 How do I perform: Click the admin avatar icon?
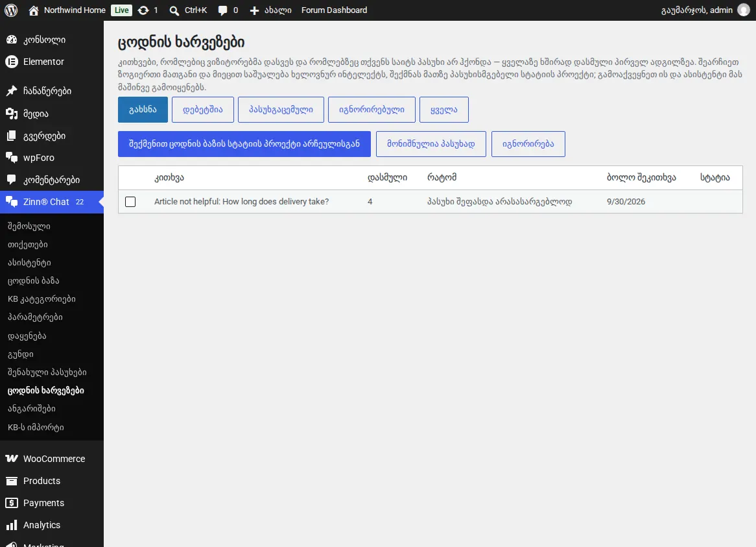coord(744,10)
